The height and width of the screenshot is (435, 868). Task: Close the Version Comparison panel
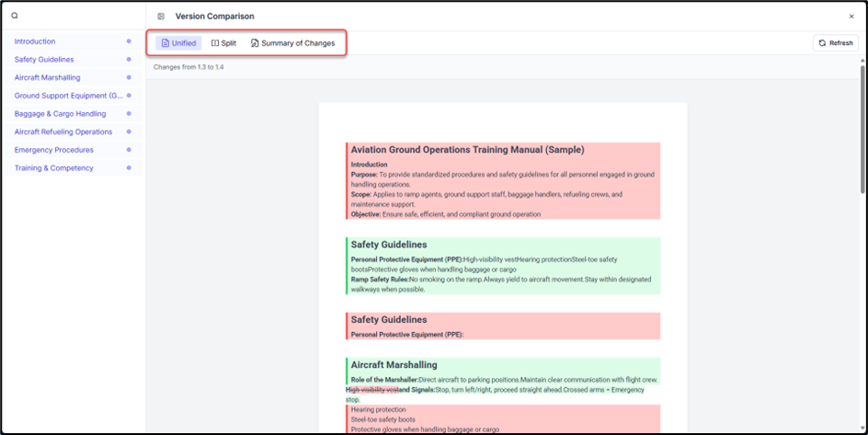(851, 16)
